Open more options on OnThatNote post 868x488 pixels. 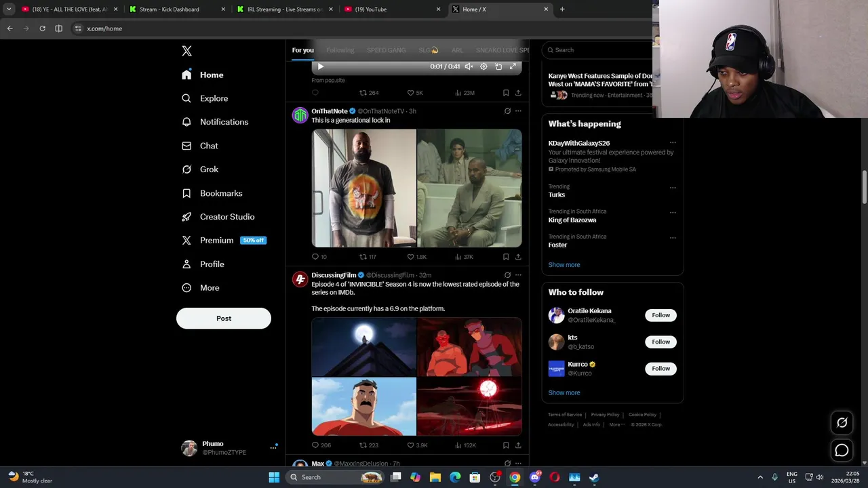tap(518, 111)
